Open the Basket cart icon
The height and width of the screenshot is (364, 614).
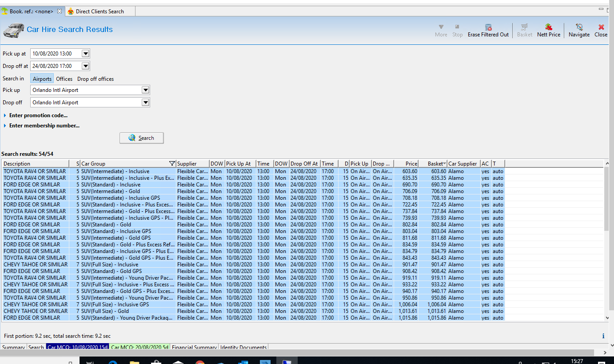(524, 27)
